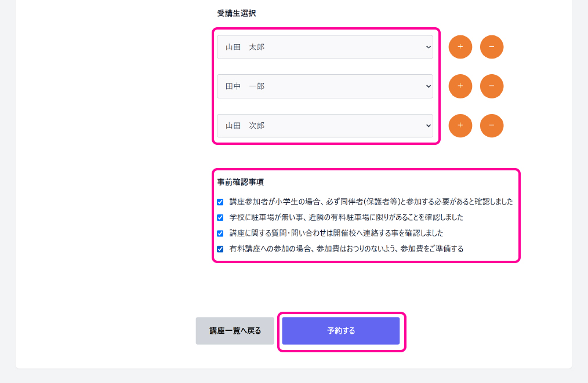Image resolution: width=588 pixels, height=383 pixels.
Task: Click the 事前確認事項 section heading
Action: [x=241, y=182]
